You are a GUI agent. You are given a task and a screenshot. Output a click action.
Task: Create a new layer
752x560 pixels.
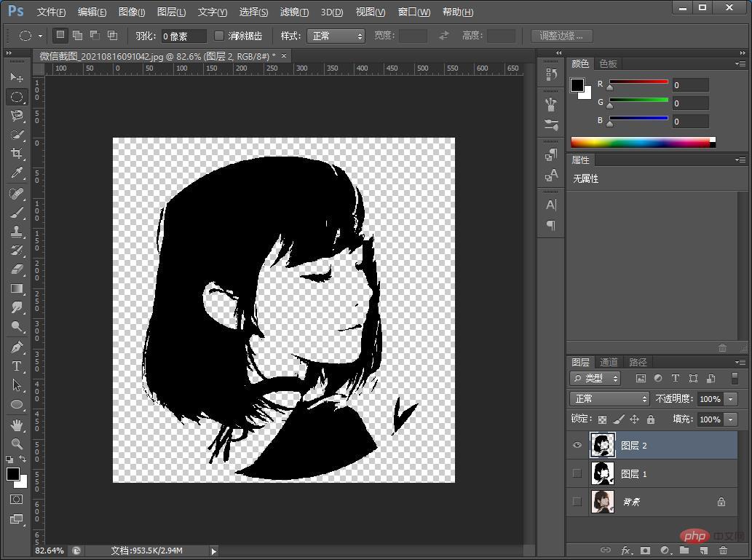point(703,551)
